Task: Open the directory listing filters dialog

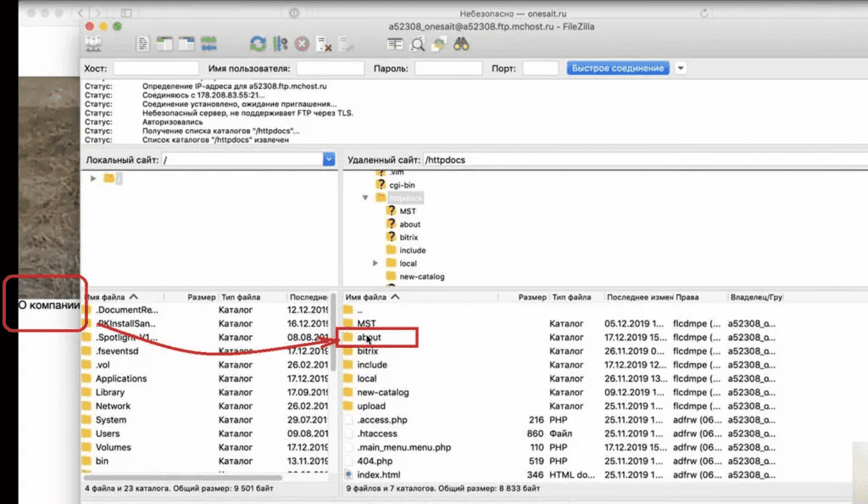Action: pyautogui.click(x=395, y=44)
